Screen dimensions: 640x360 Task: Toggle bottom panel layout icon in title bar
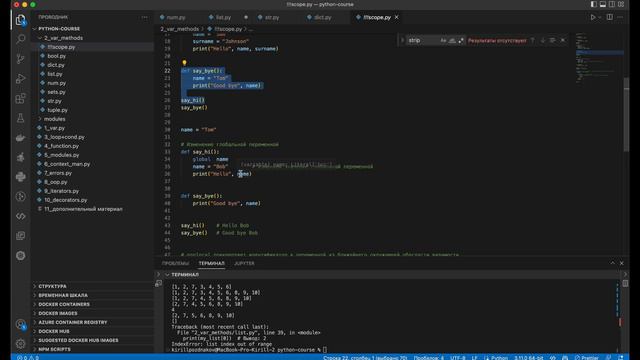click(x=602, y=4)
